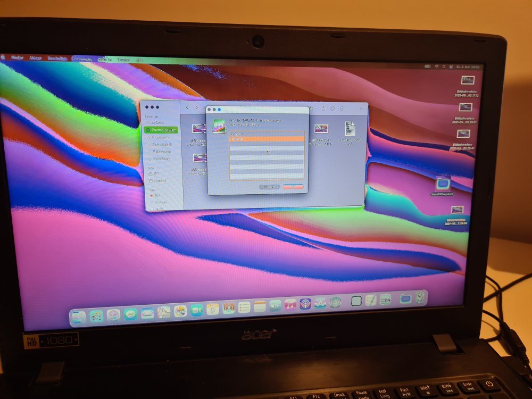Click the orange confirm button in dialog
This screenshot has width=532, height=399.
293,187
